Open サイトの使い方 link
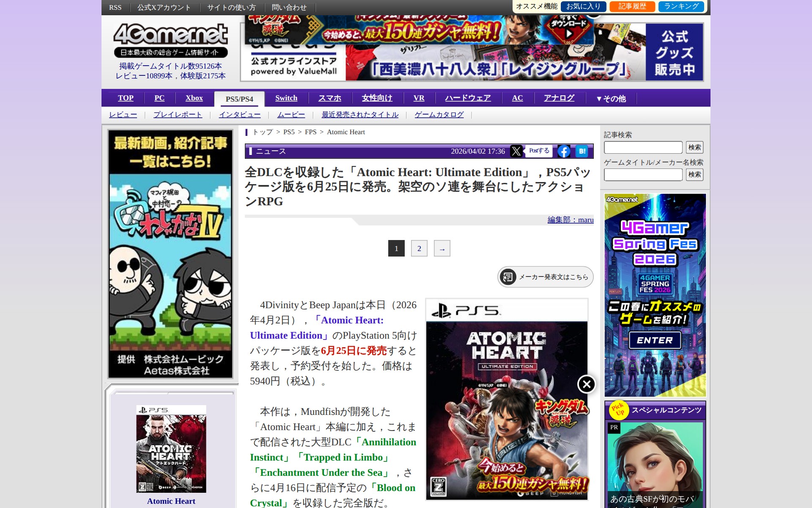Viewport: 812px width, 508px height. (231, 8)
